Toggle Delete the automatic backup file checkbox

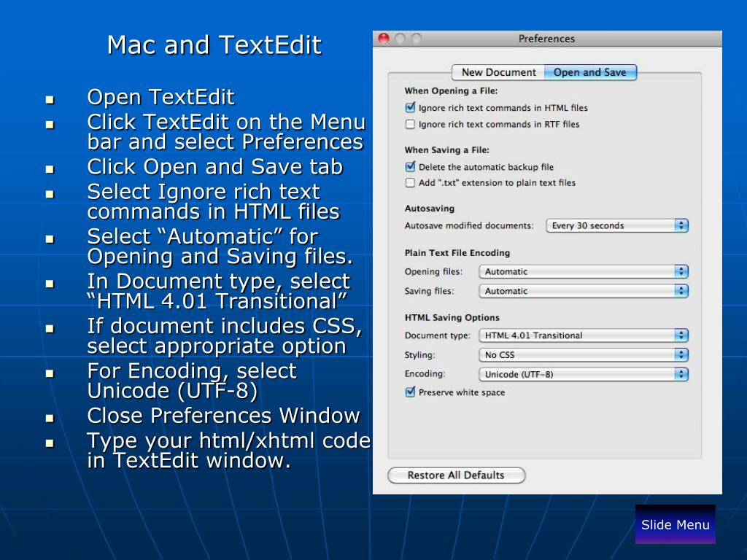(x=410, y=167)
